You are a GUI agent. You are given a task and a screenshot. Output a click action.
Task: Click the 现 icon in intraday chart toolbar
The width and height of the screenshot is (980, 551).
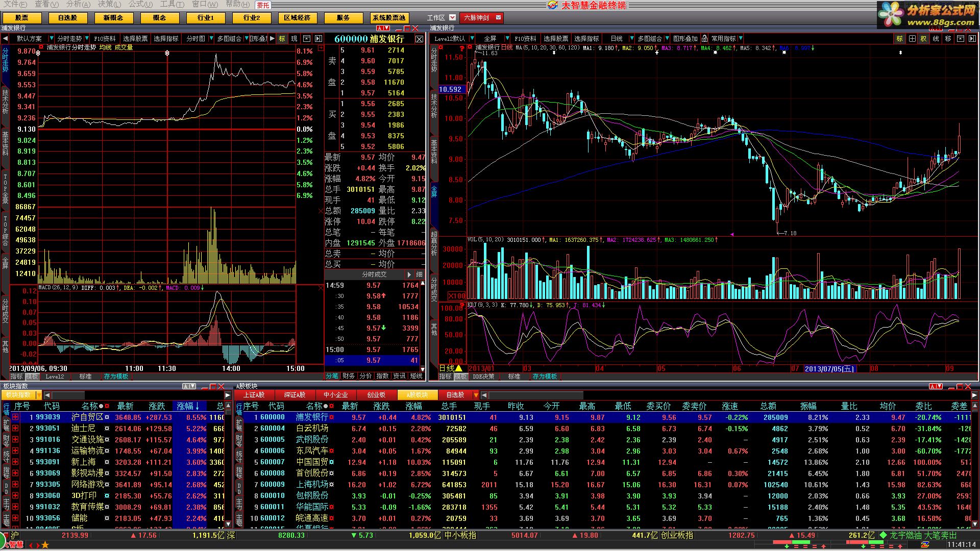(295, 39)
